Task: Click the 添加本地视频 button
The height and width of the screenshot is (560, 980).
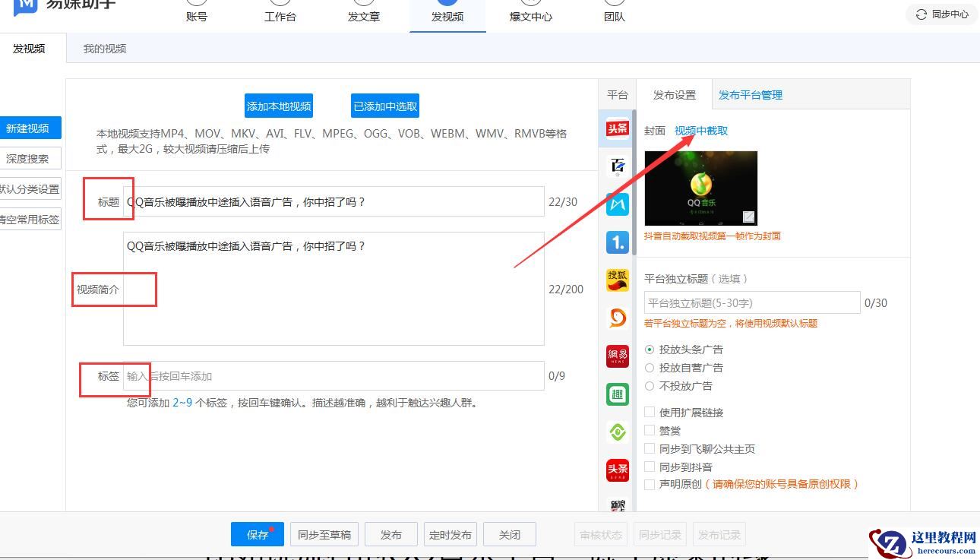Action: click(280, 106)
